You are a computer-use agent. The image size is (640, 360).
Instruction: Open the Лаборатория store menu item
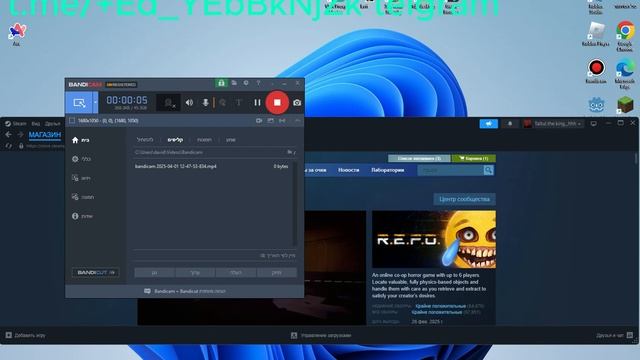(x=387, y=170)
